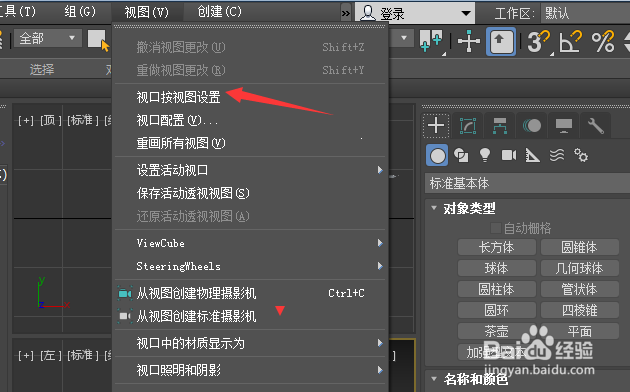Open the Utilities wrench tab
Viewport: 630px width, 392px height.
[595, 126]
